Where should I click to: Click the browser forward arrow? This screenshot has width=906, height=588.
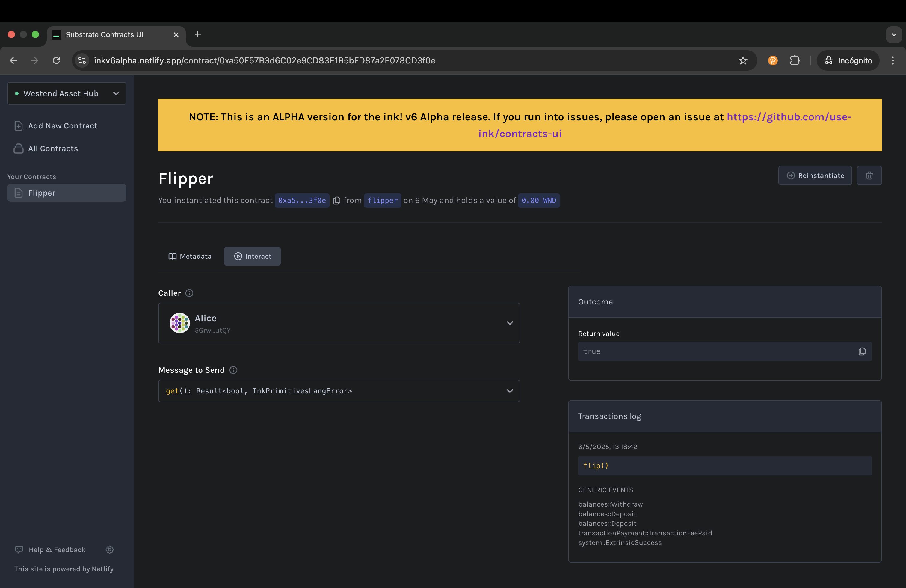[35, 60]
